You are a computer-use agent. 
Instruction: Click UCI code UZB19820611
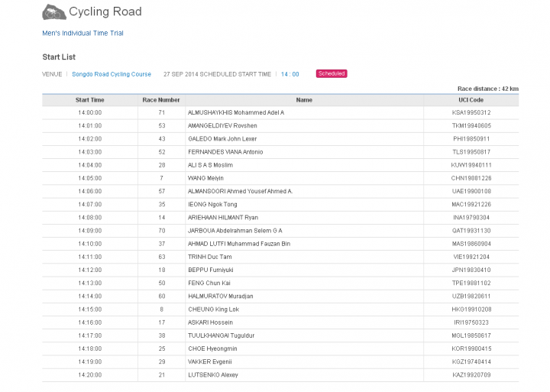coord(471,296)
